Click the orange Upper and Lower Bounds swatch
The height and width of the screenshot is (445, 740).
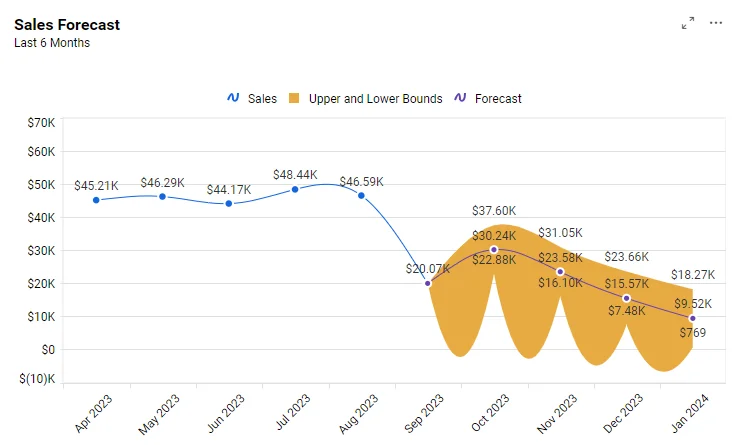(294, 98)
